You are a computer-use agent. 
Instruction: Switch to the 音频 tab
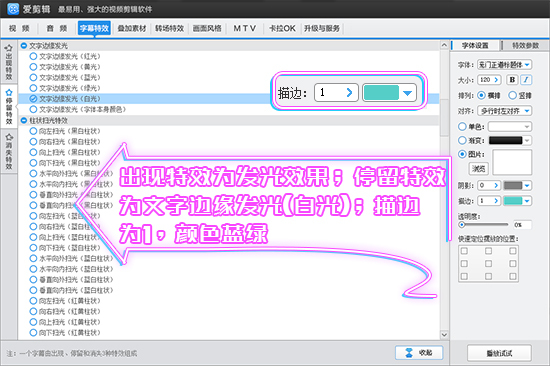tap(56, 28)
